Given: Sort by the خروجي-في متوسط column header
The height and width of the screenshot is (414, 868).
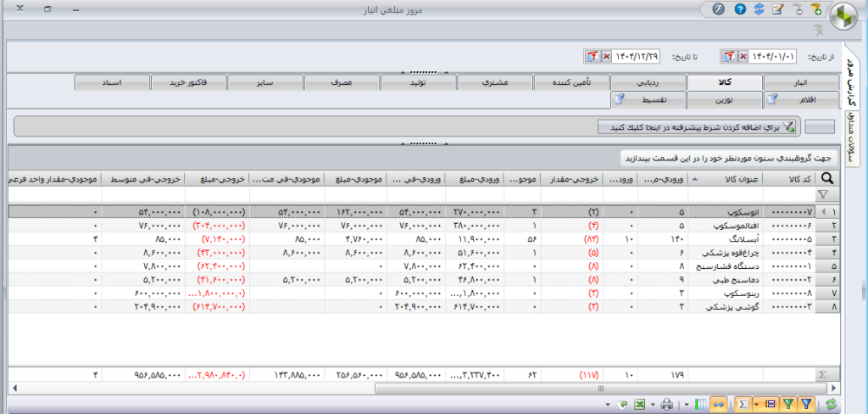Looking at the screenshot, I should (143, 178).
